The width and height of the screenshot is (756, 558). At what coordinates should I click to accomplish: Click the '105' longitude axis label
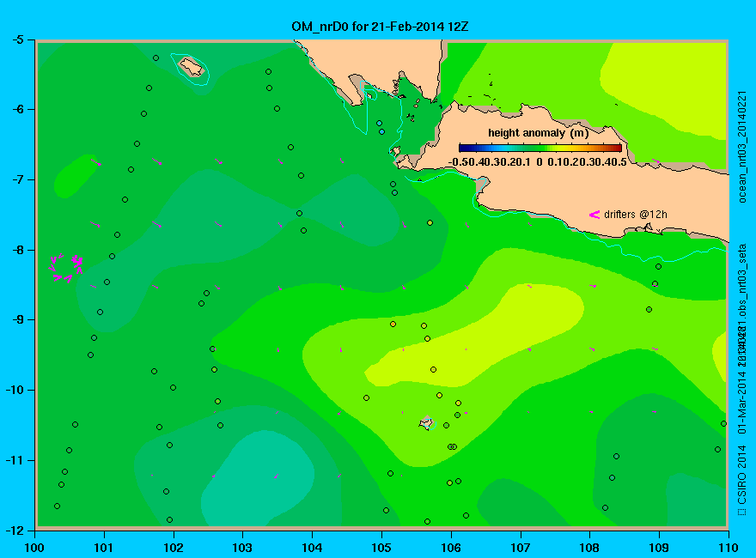click(381, 548)
